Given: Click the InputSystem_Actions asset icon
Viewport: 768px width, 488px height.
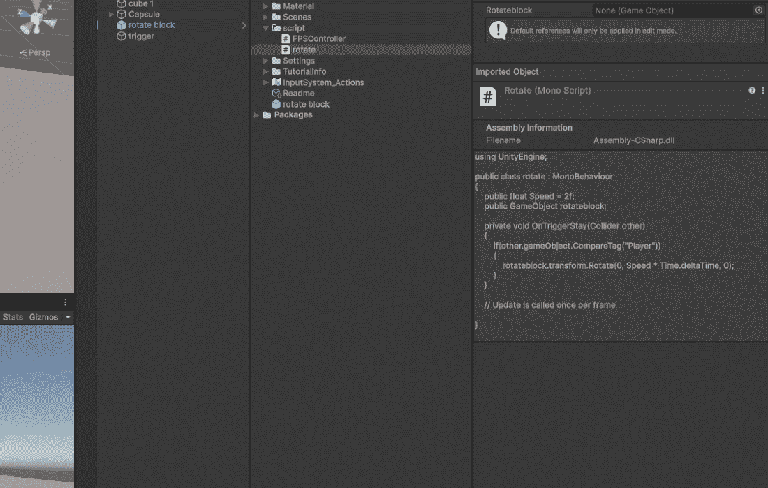Looking at the screenshot, I should click(x=276, y=82).
